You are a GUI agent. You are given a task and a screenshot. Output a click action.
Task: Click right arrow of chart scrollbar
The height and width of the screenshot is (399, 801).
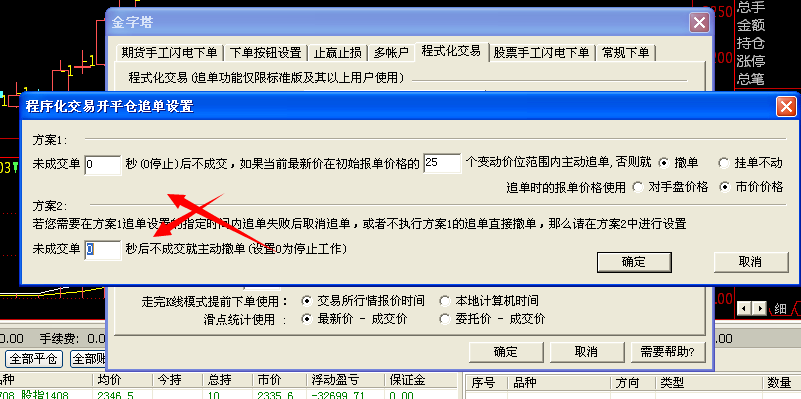tap(759, 308)
